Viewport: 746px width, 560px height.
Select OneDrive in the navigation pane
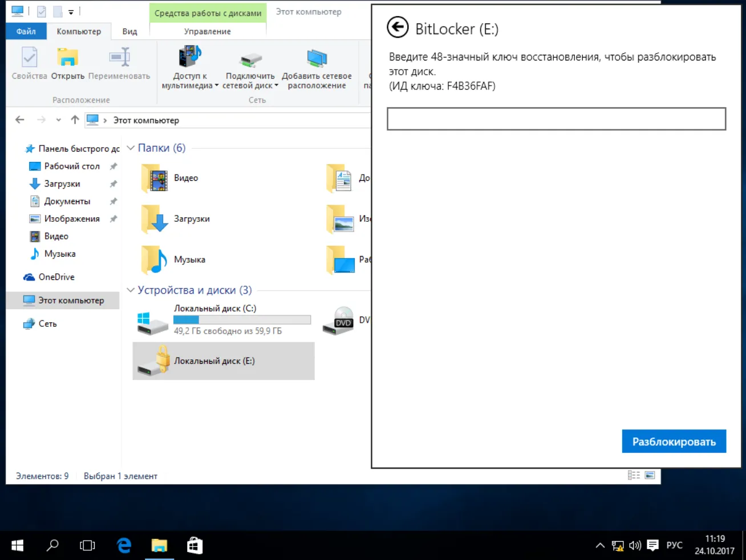[x=56, y=277]
